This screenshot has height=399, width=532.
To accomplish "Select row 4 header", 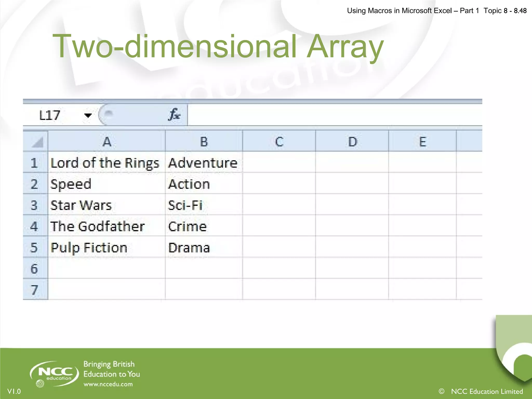I will pyautogui.click(x=36, y=226).
